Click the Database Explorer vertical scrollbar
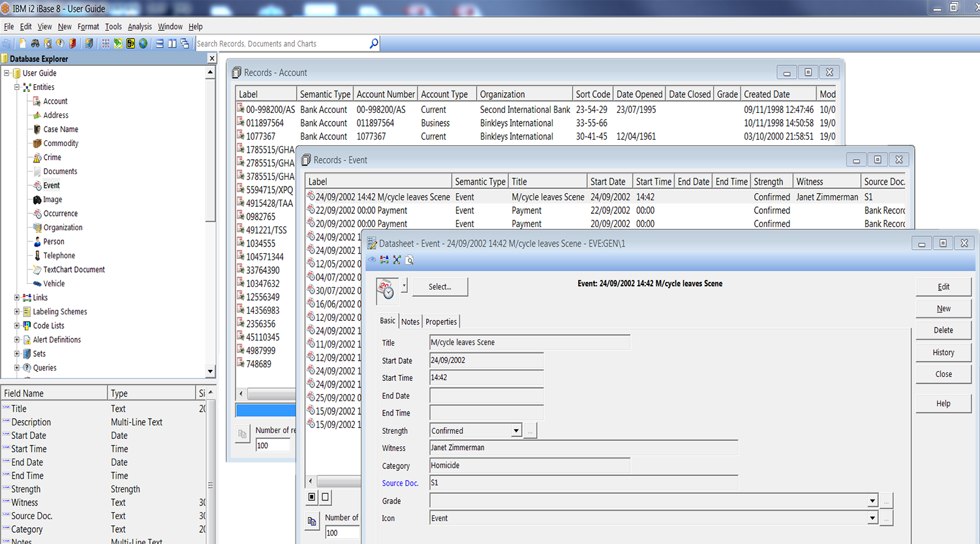Screen dimensions: 980x544 210,222
